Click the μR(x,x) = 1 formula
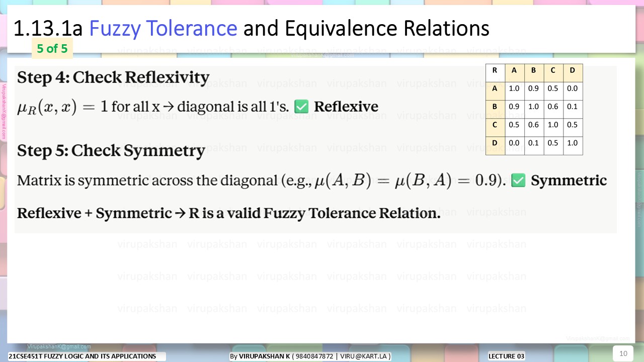 coord(63,107)
